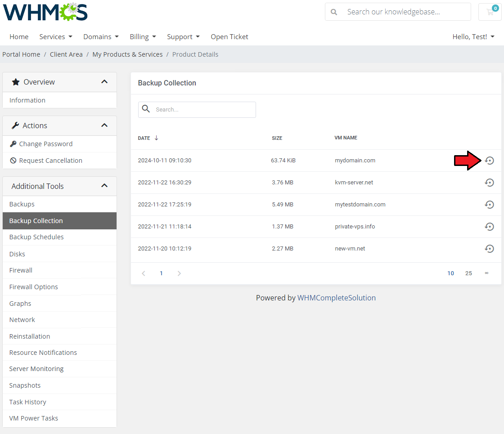Open Server Monitoring sidebar item
The height and width of the screenshot is (434, 504).
tap(59, 369)
